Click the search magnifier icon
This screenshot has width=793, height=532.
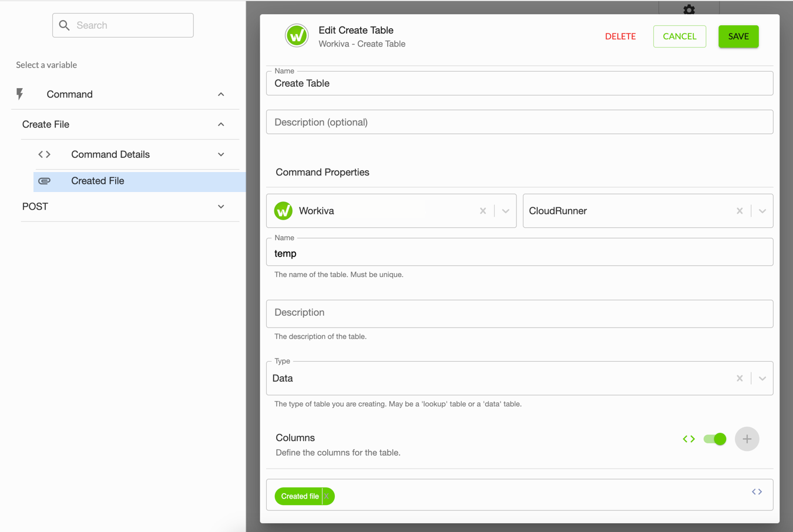[65, 25]
